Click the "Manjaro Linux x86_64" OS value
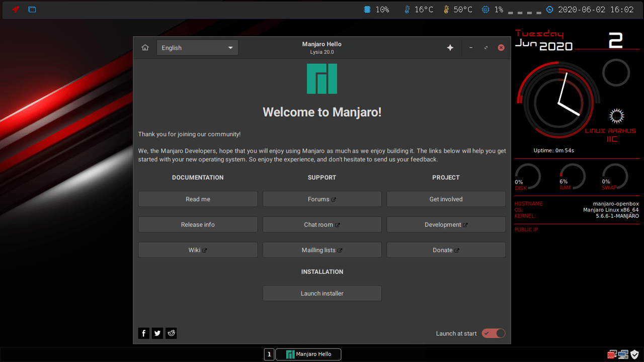644x362 pixels. tap(611, 210)
